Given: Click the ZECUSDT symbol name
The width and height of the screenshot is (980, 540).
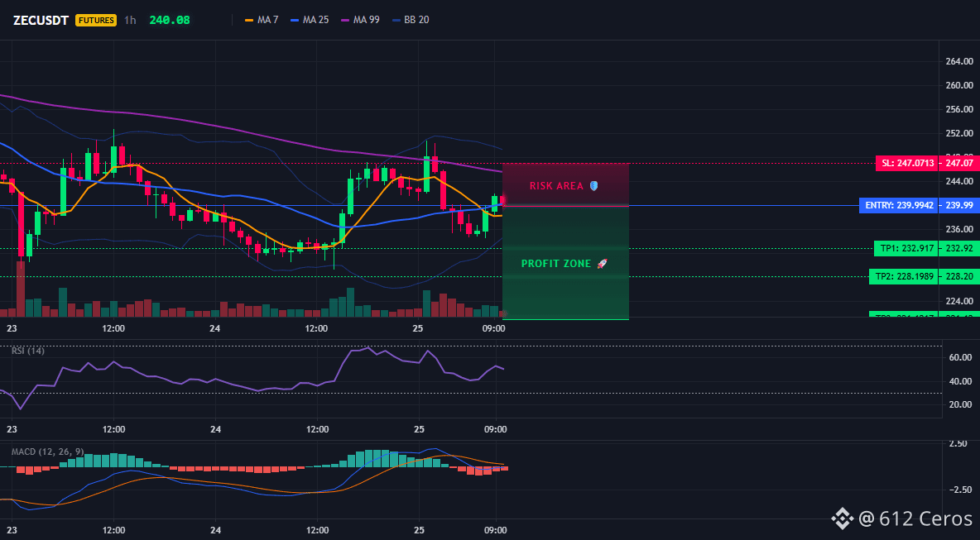Looking at the screenshot, I should tap(41, 20).
